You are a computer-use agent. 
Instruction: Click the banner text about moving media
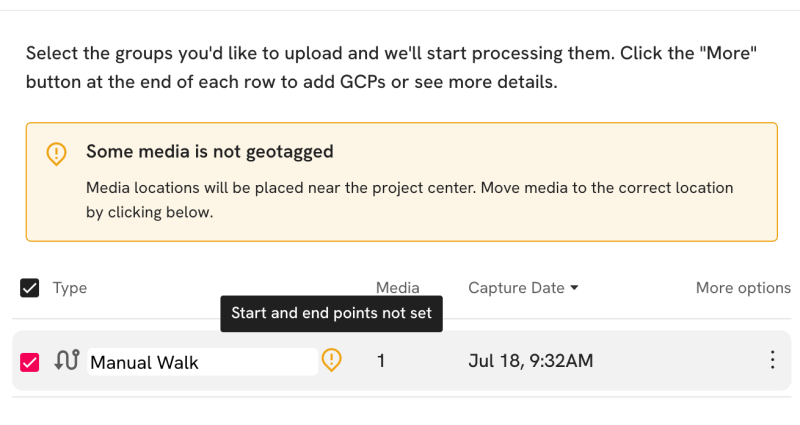tap(409, 200)
